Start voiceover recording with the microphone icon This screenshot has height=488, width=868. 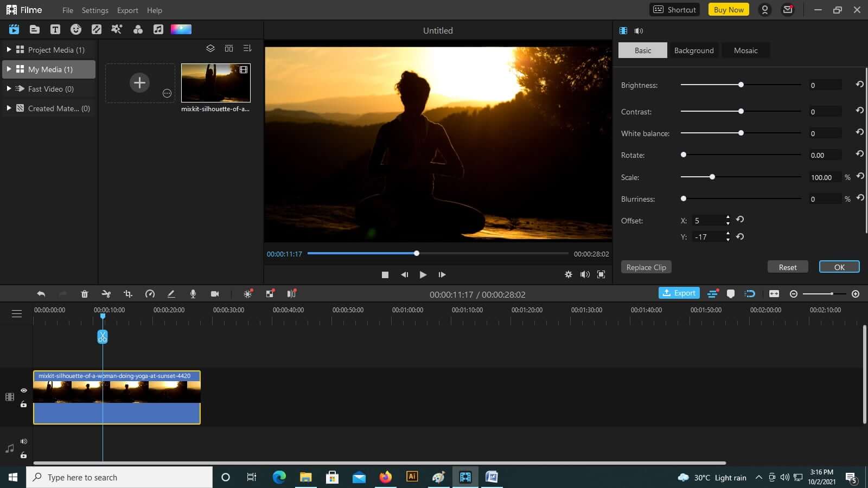click(x=193, y=294)
